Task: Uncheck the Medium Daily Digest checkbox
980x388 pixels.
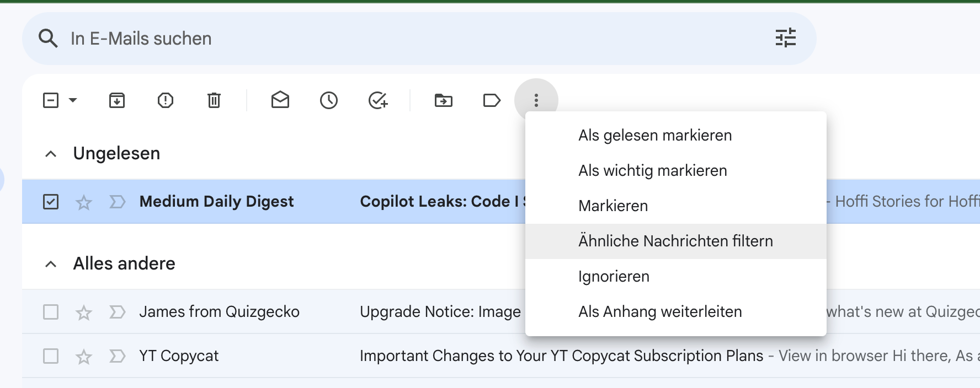Action: point(51,202)
